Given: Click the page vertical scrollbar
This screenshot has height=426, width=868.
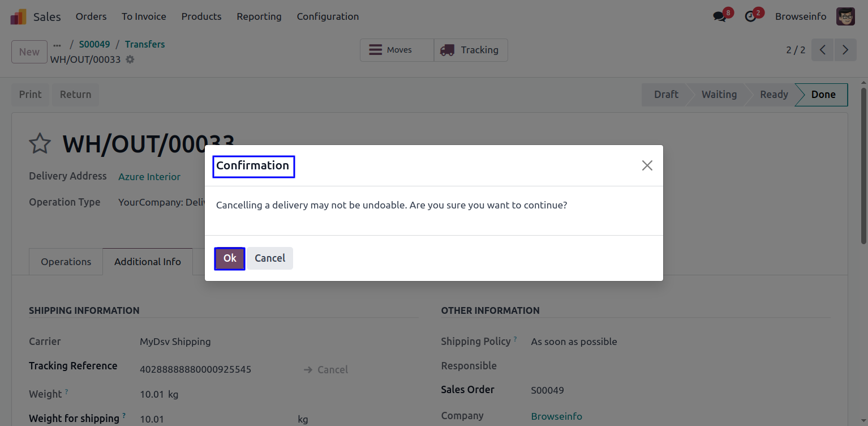Looking at the screenshot, I should (863, 164).
